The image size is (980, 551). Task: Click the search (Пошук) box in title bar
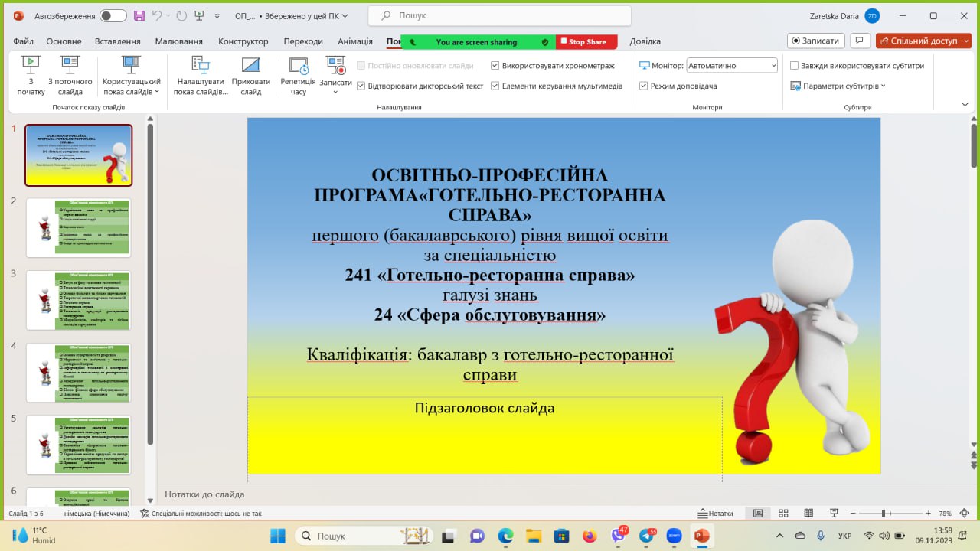pyautogui.click(x=499, y=15)
